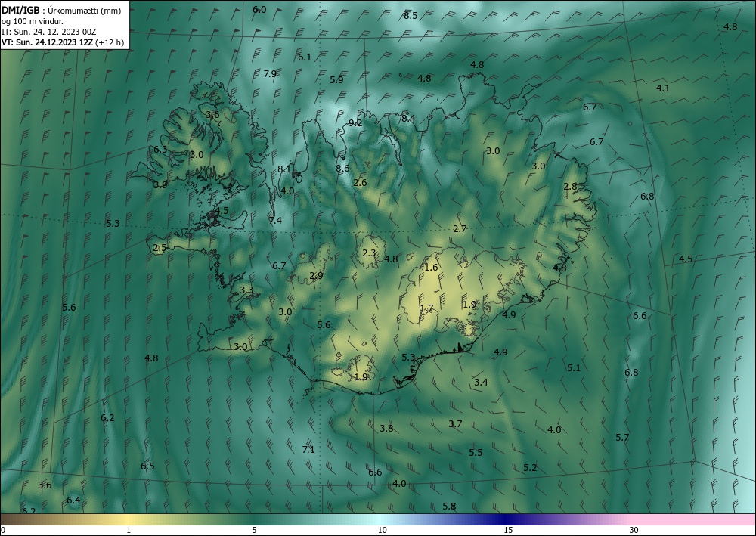Click the 9.2 precipitable water value
The image size is (756, 536).
(x=355, y=123)
